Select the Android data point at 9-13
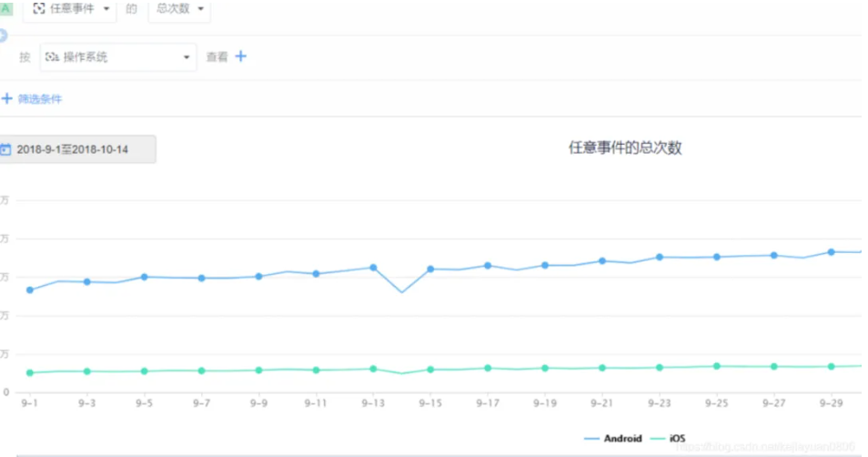This screenshot has height=457, width=868. [373, 268]
